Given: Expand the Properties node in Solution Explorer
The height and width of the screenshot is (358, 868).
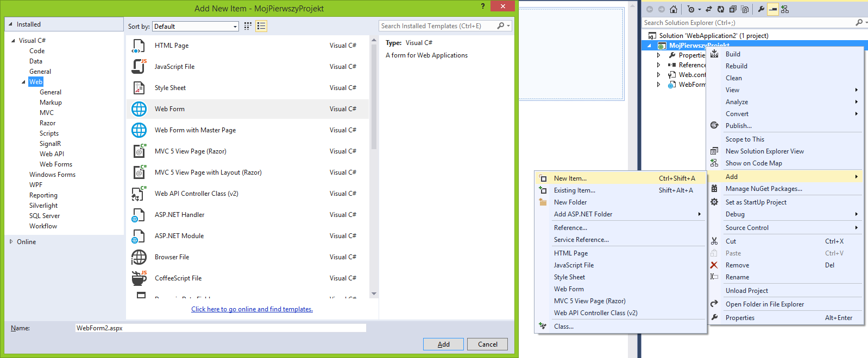Looking at the screenshot, I should [x=658, y=55].
